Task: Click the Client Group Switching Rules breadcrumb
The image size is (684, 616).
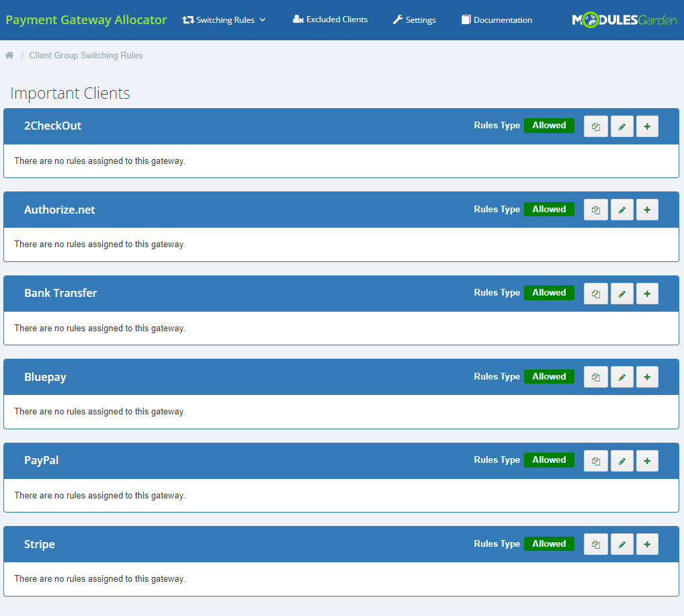Action: coord(86,55)
